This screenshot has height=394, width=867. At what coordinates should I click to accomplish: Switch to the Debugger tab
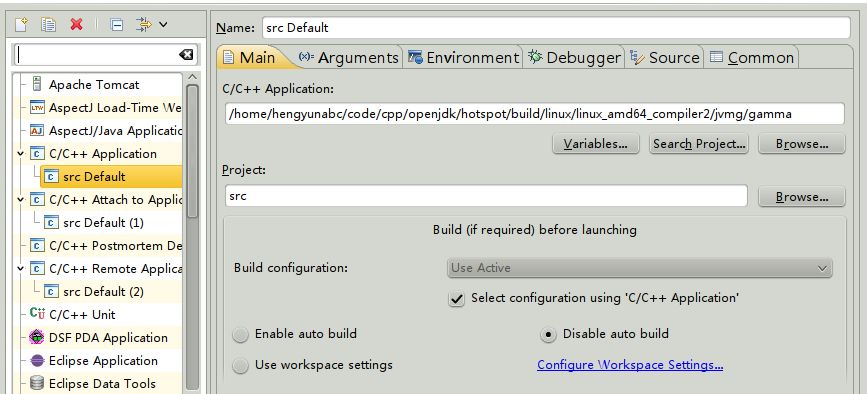tap(574, 57)
